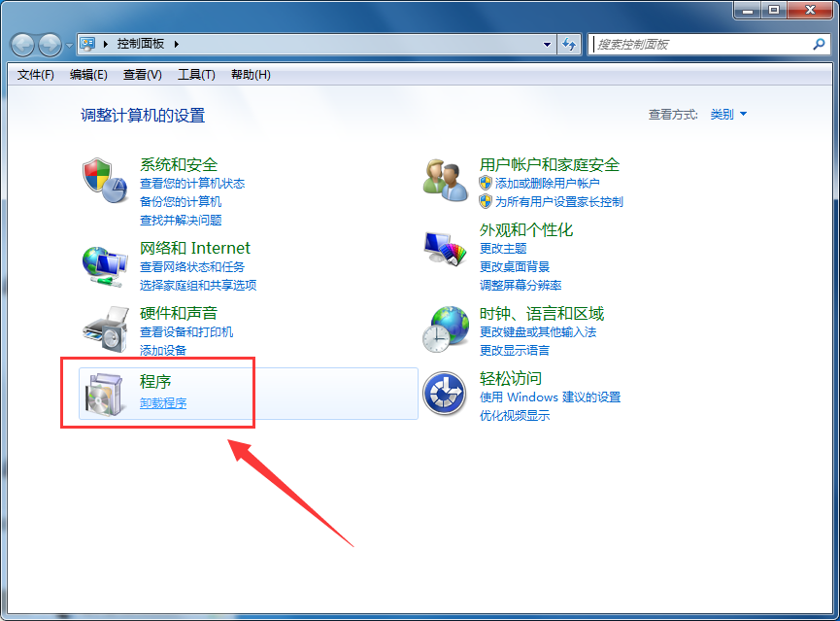
Task: Click the shield icon beside 为所有用户设置家长控制
Action: 486,201
